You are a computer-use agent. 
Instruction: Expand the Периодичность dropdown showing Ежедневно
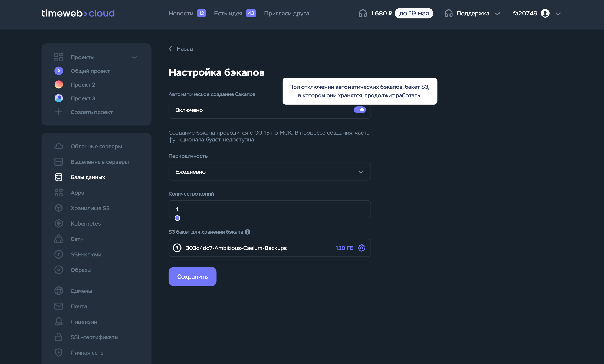[270, 171]
